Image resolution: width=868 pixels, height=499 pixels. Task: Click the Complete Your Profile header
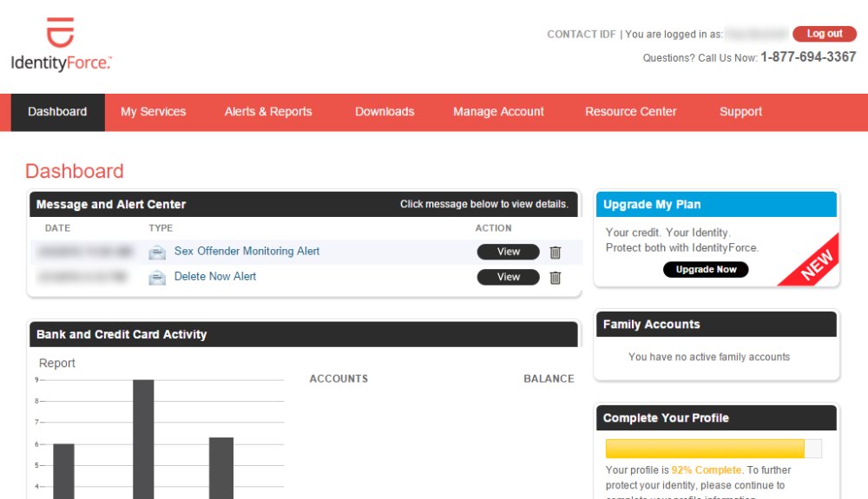716,418
